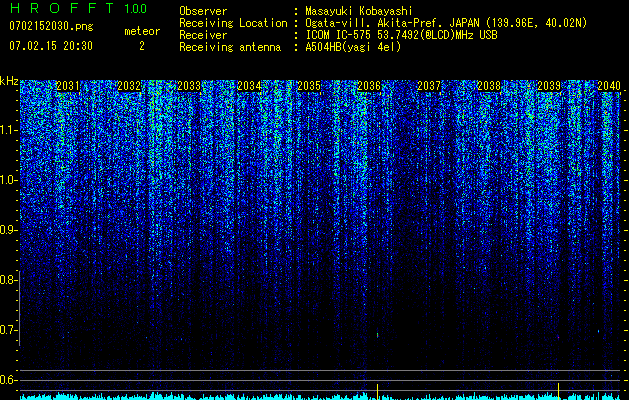This screenshot has width=629, height=400.
Task: Click the gray frequency range bar near 0.8 kHz
Action: click(x=19, y=308)
